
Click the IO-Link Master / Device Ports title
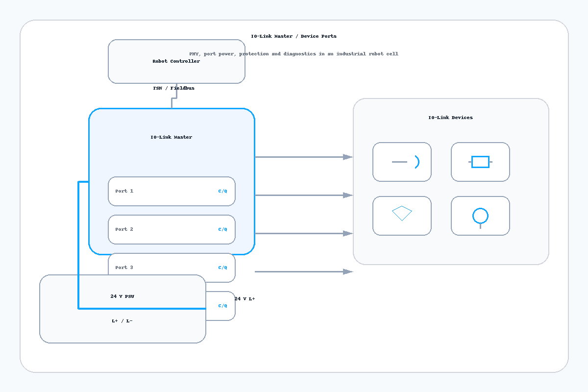[x=294, y=36]
